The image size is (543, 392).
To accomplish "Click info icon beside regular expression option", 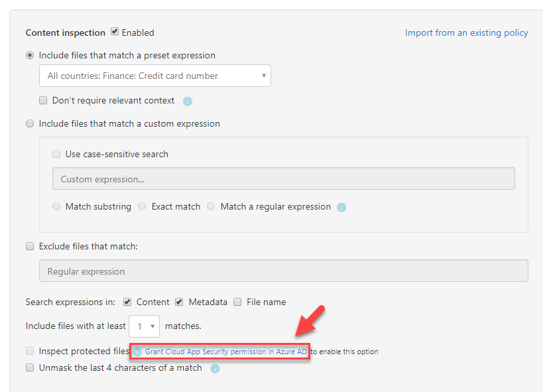I will click(x=341, y=207).
